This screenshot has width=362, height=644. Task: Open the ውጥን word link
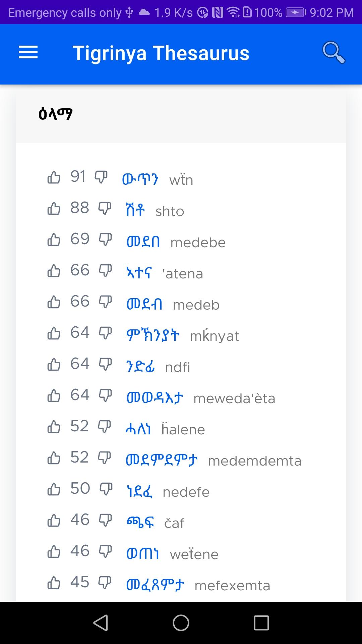[x=140, y=179]
